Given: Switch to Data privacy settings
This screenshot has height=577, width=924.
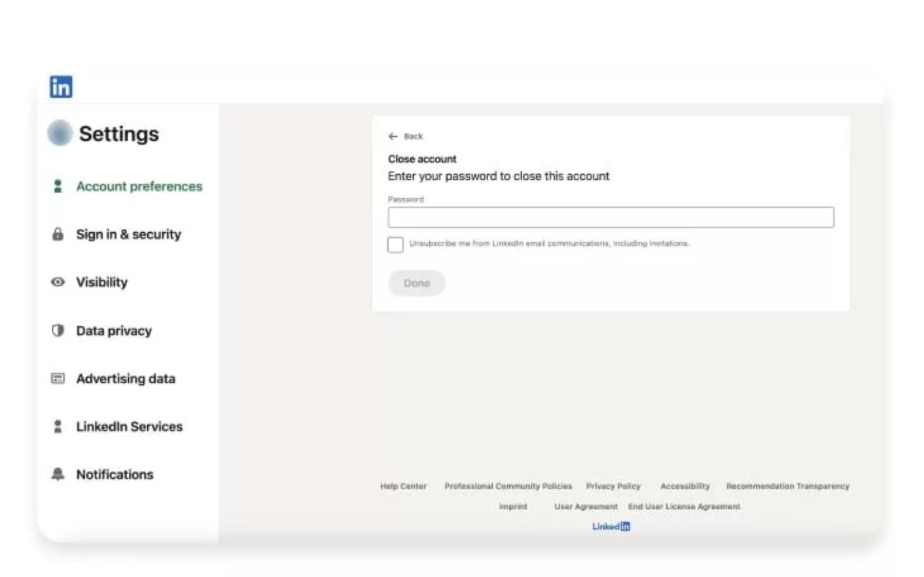Looking at the screenshot, I should tap(114, 330).
